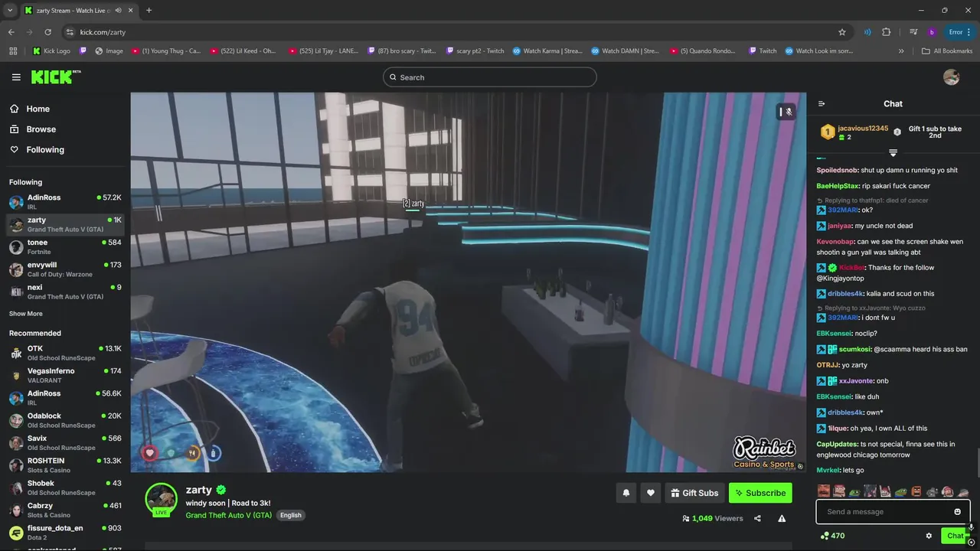980x551 pixels.
Task: Mute tab audio via speaker icon
Action: (118, 11)
